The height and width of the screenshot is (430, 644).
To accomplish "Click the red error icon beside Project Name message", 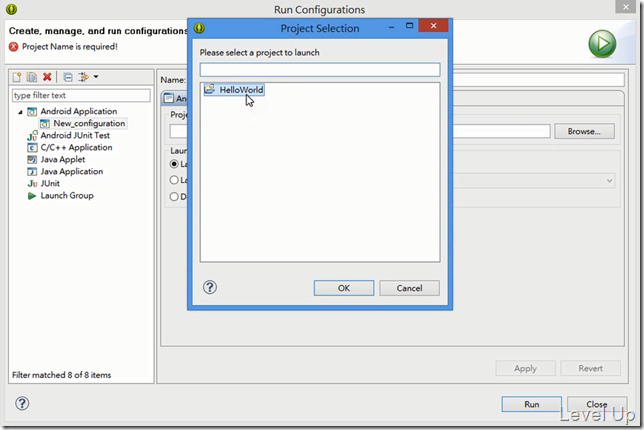I will (x=14, y=47).
